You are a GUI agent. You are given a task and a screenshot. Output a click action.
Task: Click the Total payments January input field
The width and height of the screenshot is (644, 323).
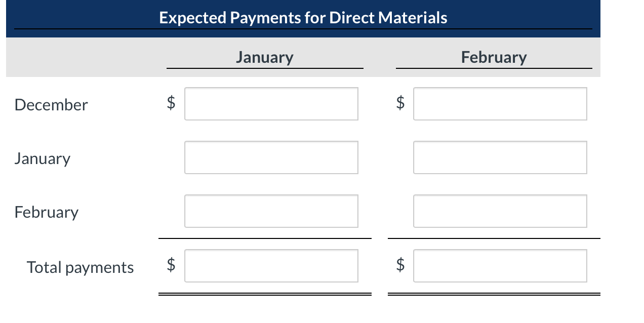(x=271, y=265)
